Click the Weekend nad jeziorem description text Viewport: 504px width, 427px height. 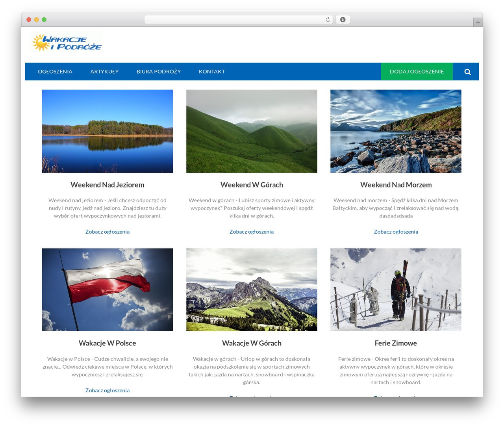click(107, 208)
